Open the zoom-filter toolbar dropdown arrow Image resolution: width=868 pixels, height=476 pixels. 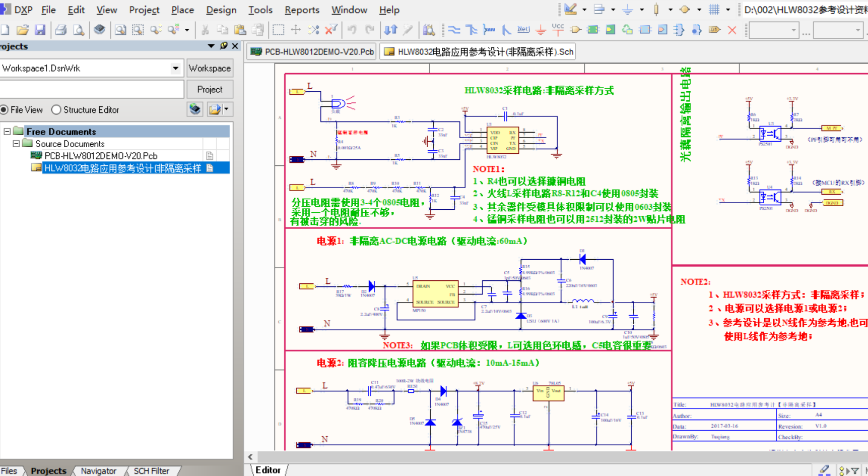(x=187, y=30)
